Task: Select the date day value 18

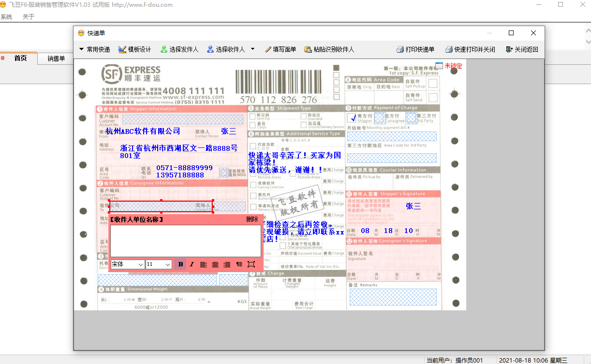Action: point(388,231)
